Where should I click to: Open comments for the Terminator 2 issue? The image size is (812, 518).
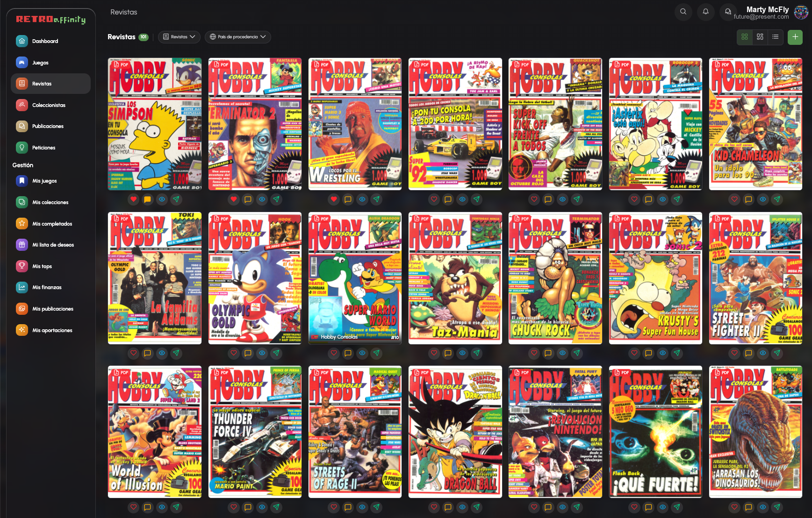[x=248, y=199]
